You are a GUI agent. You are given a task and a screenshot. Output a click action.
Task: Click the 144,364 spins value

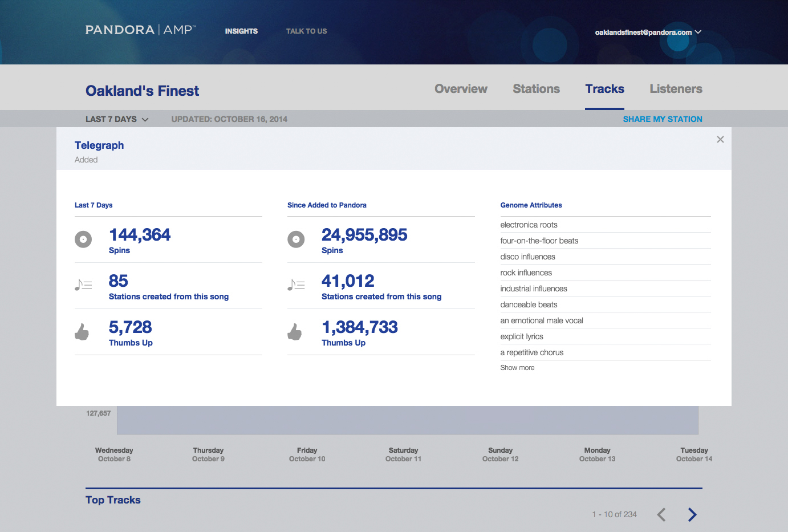pos(140,235)
